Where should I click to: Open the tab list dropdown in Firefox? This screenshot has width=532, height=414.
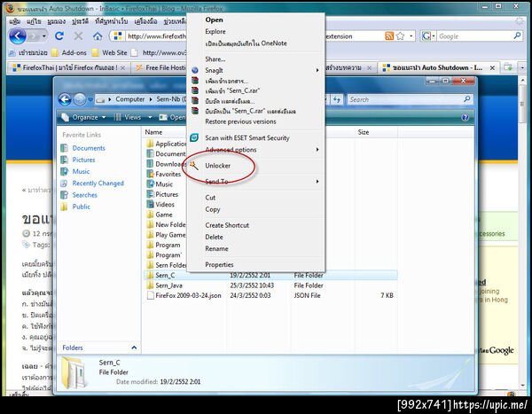coord(522,67)
